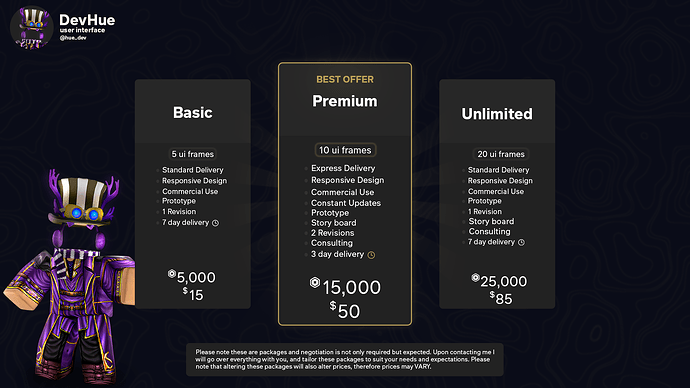Screen dimensions: 690x388
Task: Select the Basic package title
Action: 193,113
